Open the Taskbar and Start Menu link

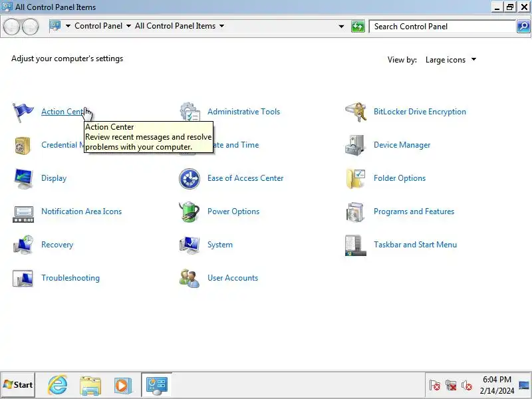tap(415, 245)
